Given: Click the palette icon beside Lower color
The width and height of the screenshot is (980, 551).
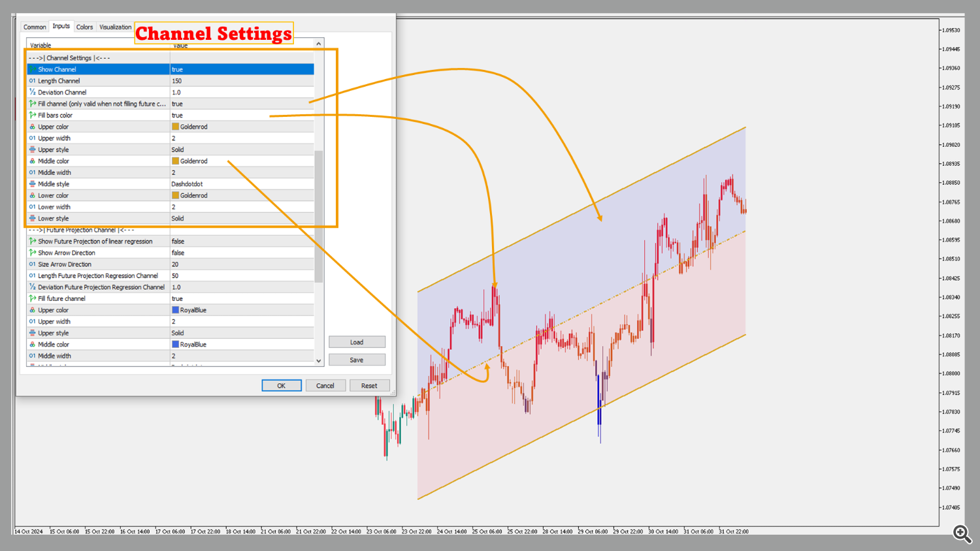Looking at the screenshot, I should point(32,195).
